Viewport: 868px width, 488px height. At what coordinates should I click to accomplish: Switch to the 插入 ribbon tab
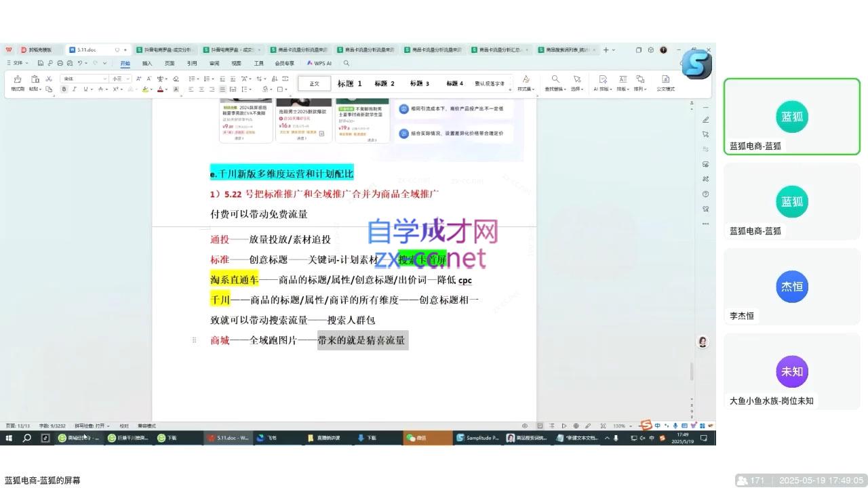pos(147,63)
